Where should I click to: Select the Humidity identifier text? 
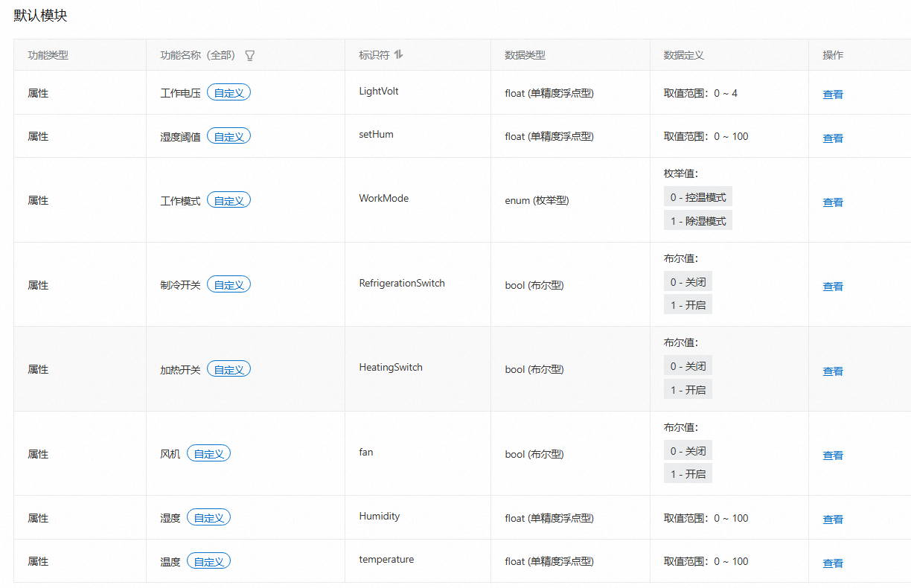[380, 516]
